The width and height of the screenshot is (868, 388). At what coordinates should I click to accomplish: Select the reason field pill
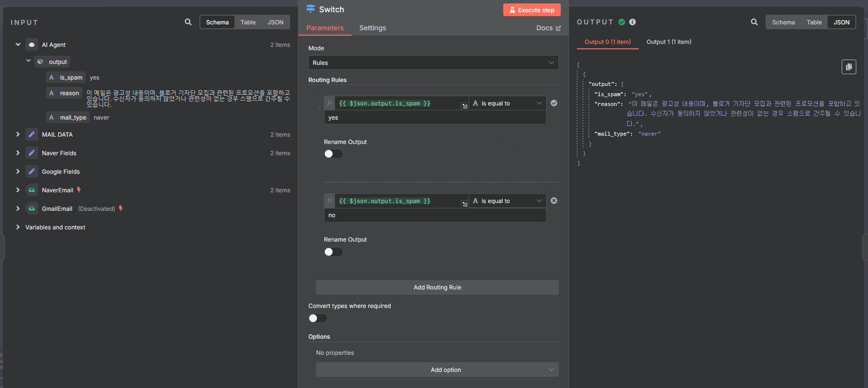tap(64, 93)
